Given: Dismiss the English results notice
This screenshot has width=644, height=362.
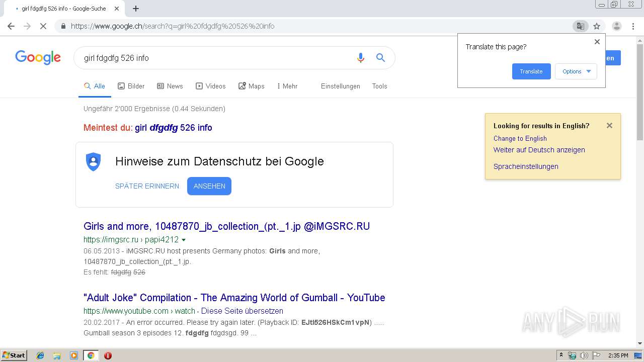Looking at the screenshot, I should (609, 126).
